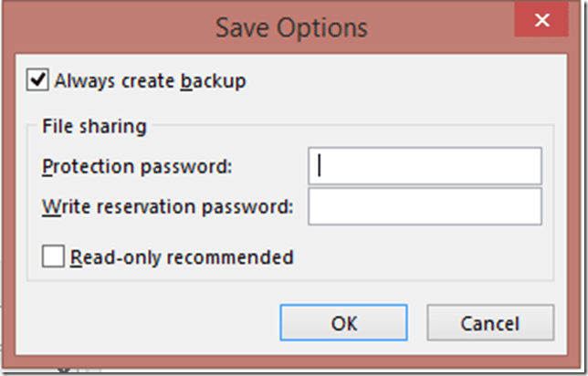Screen dimensions: 588x376
Task: Click the Always create backup label text
Action: coord(150,81)
